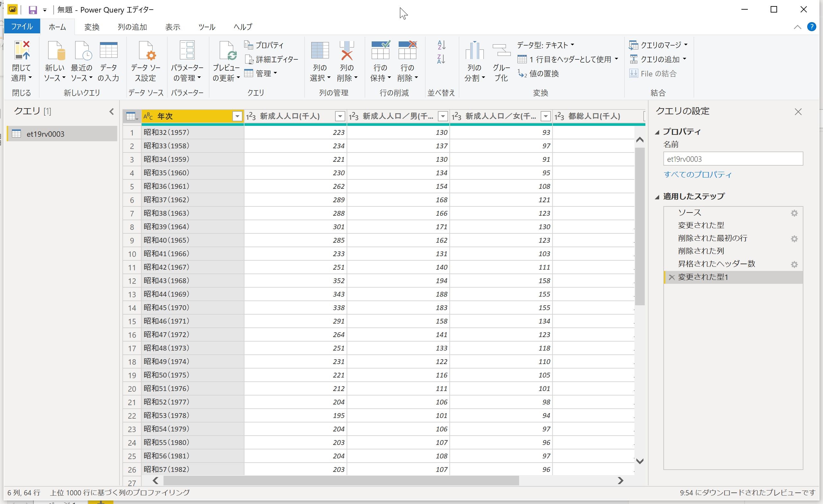This screenshot has width=823, height=504.
Task: Select the et19rv0003 query in list
Action: (x=62, y=134)
